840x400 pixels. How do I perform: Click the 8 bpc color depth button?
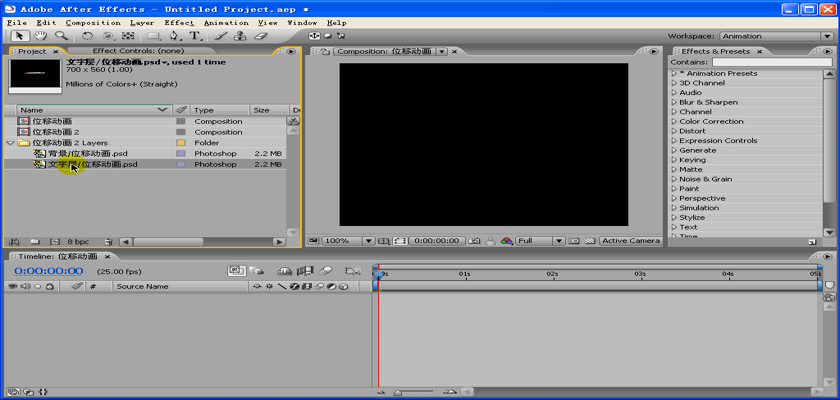point(78,242)
